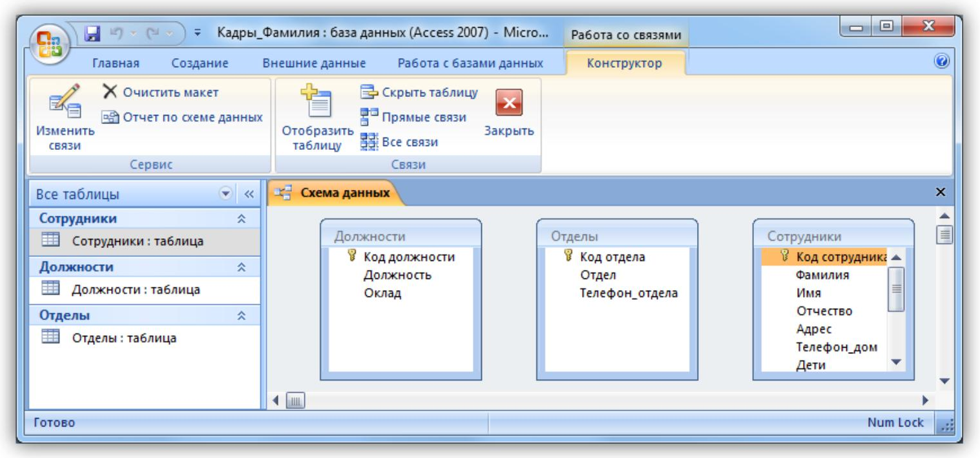Show Все связи all relationships
This screenshot has height=458, width=980.
(x=399, y=141)
